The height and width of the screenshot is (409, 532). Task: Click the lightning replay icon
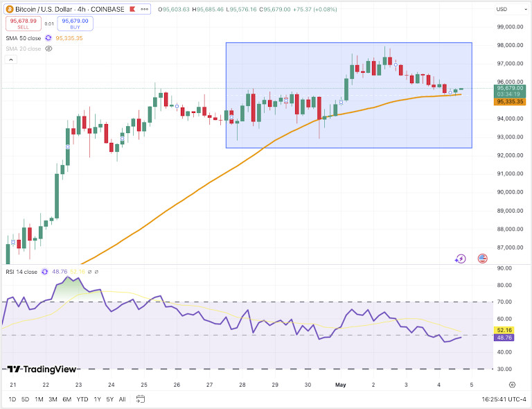(x=460, y=259)
